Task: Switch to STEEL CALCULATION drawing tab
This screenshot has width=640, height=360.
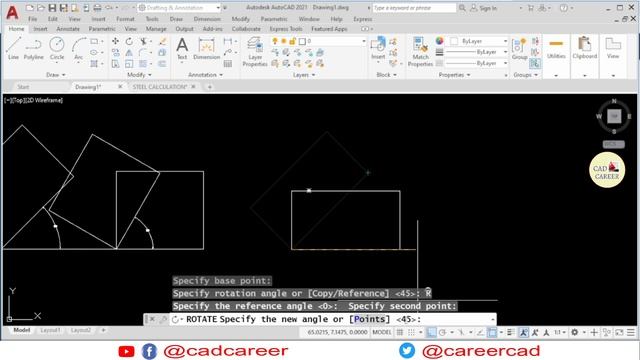Action: click(160, 87)
